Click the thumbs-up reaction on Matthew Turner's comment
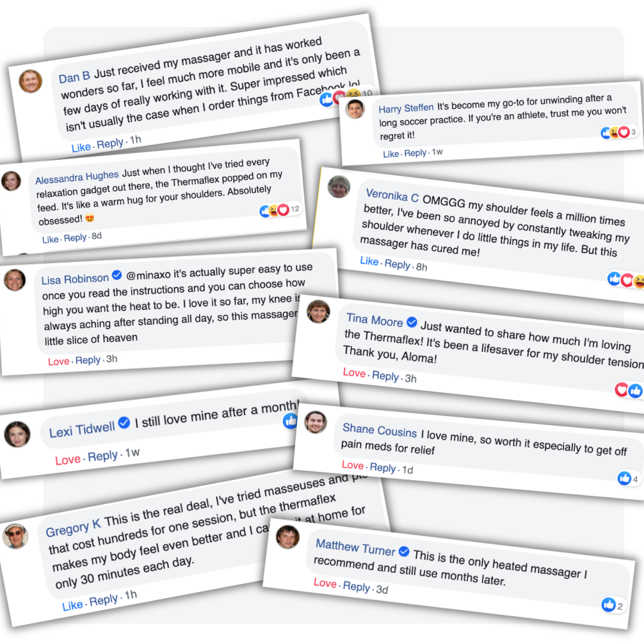 tap(608, 605)
